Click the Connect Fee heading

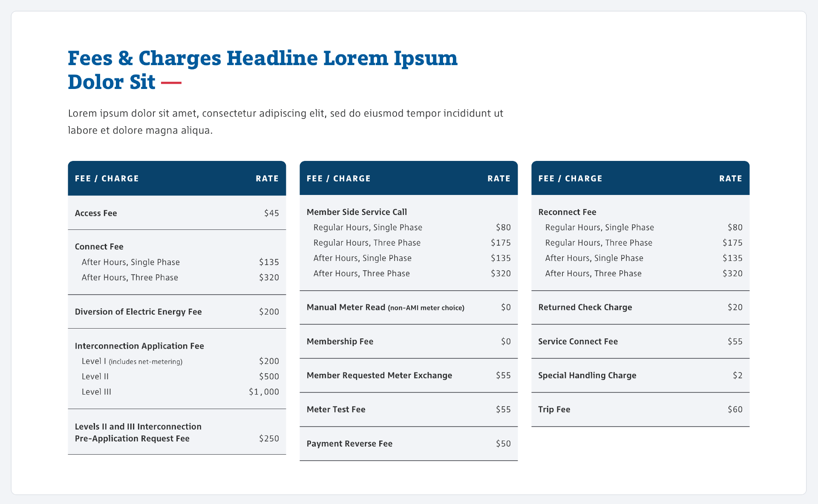[x=99, y=246]
